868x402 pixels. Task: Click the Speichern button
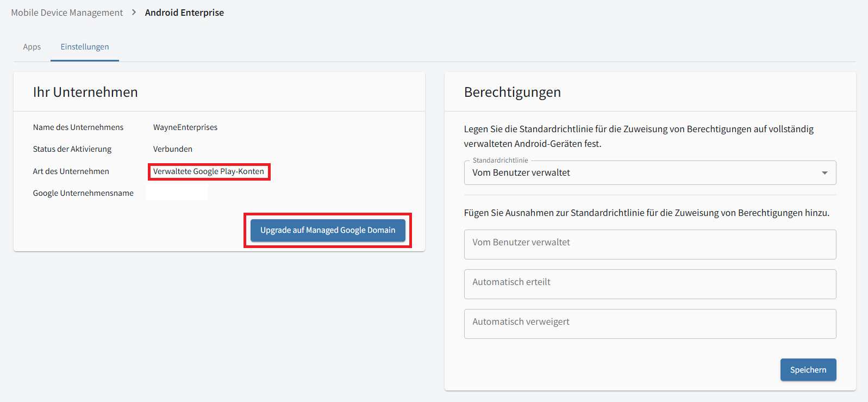tap(808, 370)
